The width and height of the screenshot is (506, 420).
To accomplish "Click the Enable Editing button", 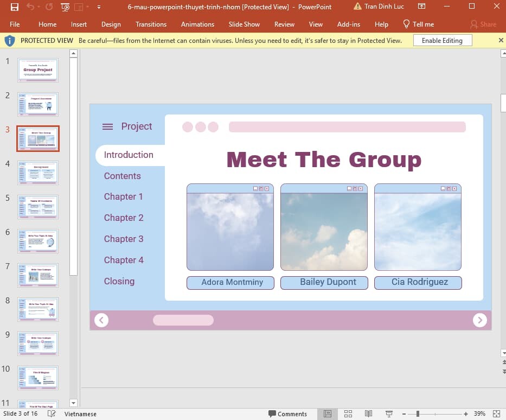I will click(443, 40).
